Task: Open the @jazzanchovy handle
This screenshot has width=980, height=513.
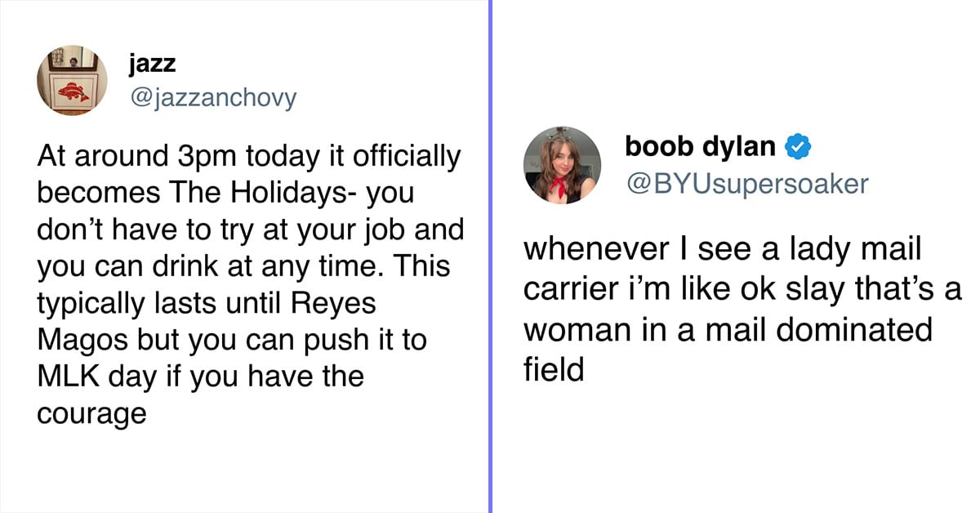Action: (212, 98)
